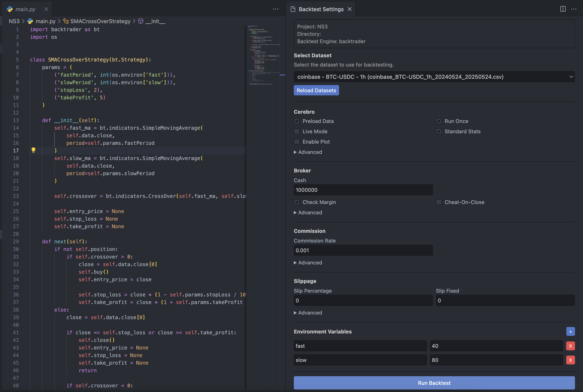Click the Run Backtest button
This screenshot has height=392, width=583.
click(434, 383)
